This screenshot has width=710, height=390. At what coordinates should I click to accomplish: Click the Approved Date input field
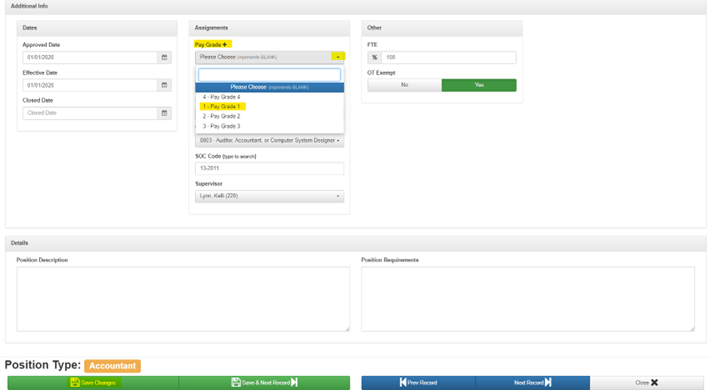click(x=90, y=58)
